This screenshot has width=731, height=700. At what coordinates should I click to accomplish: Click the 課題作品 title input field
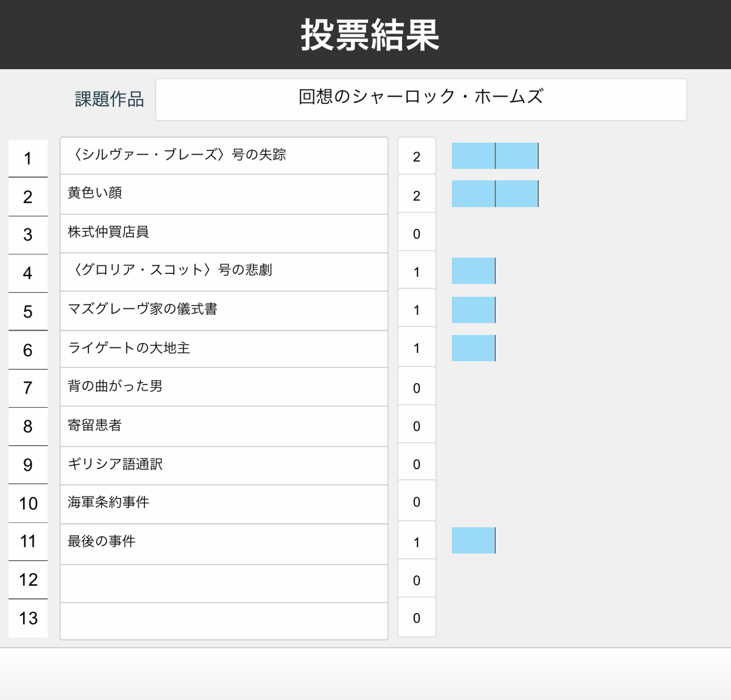[x=420, y=99]
